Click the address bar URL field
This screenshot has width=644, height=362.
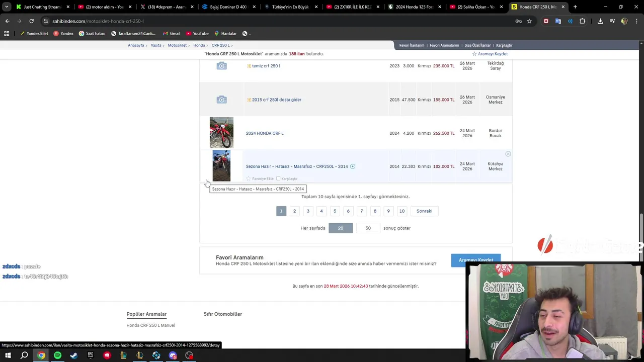pyautogui.click(x=277, y=21)
